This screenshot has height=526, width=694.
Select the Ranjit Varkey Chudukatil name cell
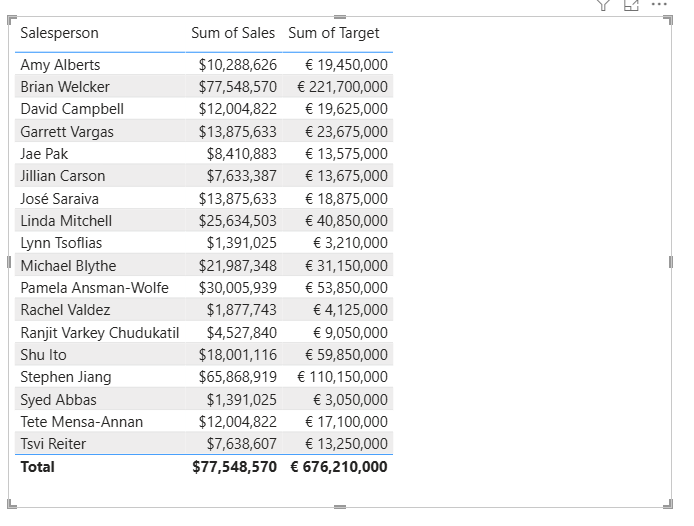coord(99,332)
